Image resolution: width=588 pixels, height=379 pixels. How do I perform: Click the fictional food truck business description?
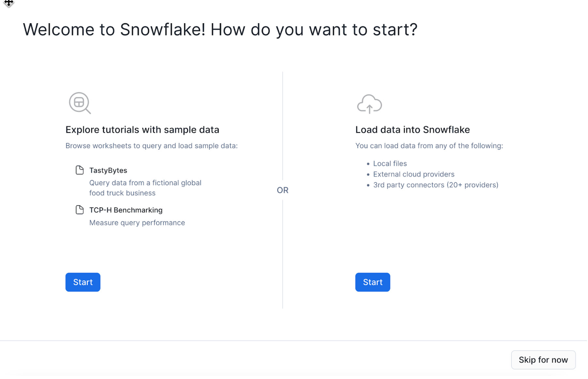coord(145,188)
